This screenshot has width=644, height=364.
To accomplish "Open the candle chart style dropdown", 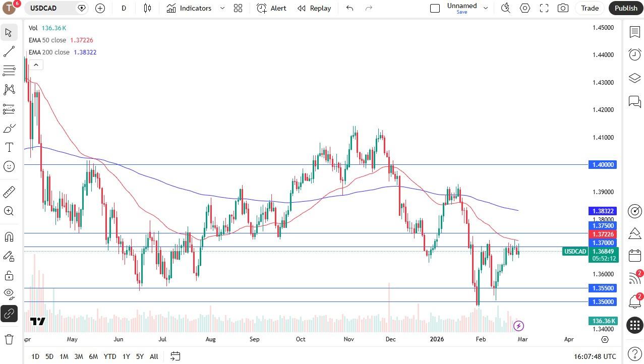I will pos(147,8).
